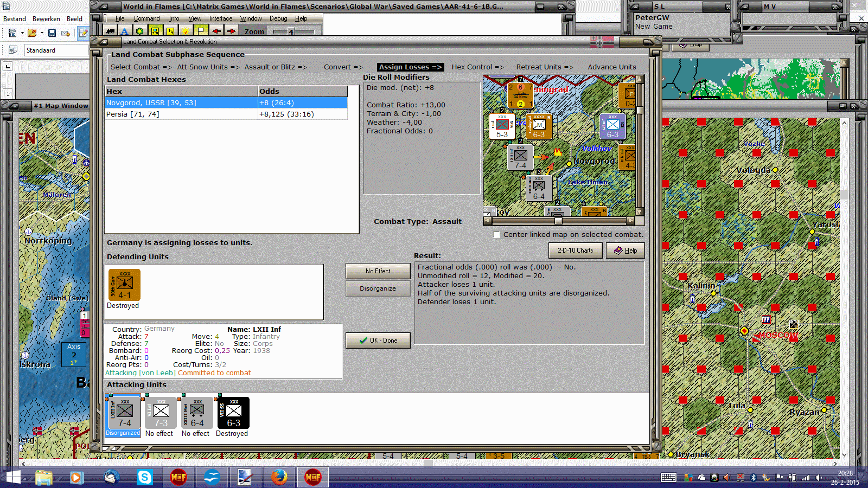Click the OK - Done button
The width and height of the screenshot is (868, 488).
coord(378,341)
